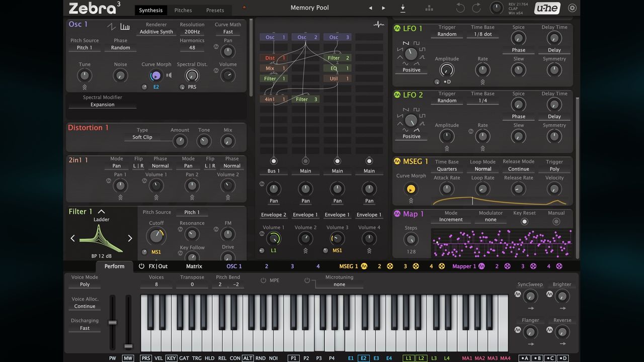Screen dimensions: 644x362
Task: Open the Synthesis tab
Action: click(x=151, y=10)
